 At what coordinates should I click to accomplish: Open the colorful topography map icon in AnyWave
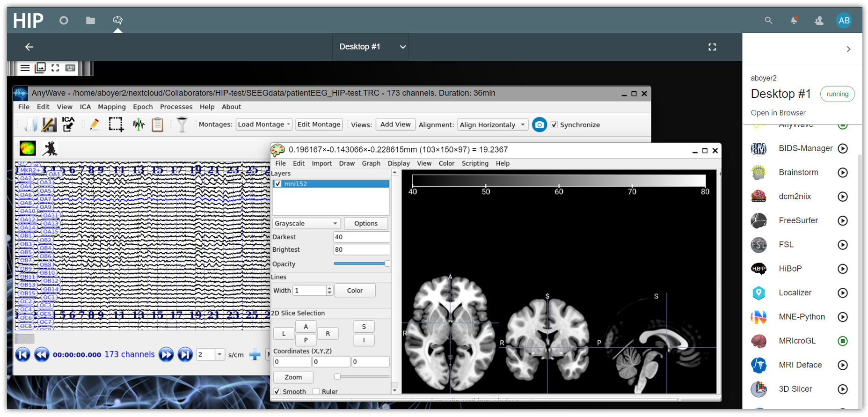click(28, 148)
